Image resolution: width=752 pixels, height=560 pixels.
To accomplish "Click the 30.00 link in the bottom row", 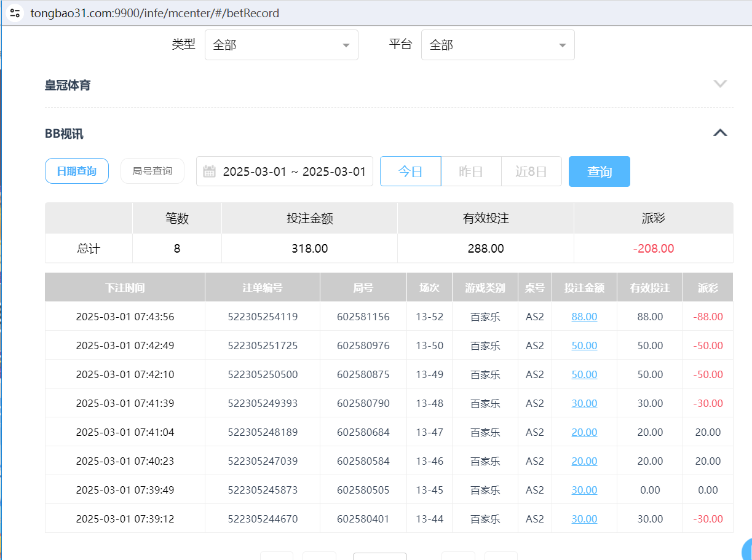I will (584, 518).
